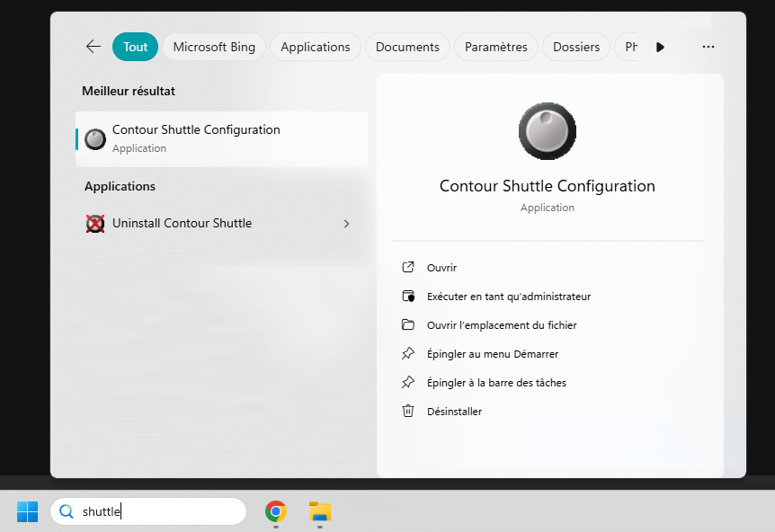Show only Dossiers results
Viewport: 775px width, 532px height.
576,47
